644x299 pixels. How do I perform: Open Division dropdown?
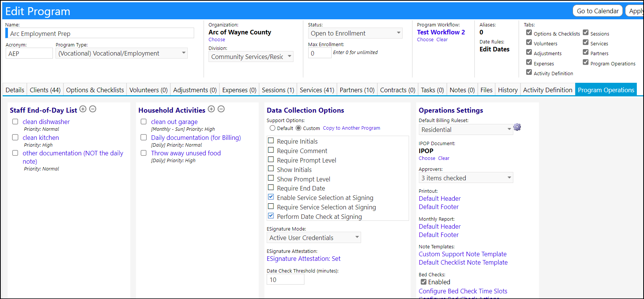coord(251,57)
